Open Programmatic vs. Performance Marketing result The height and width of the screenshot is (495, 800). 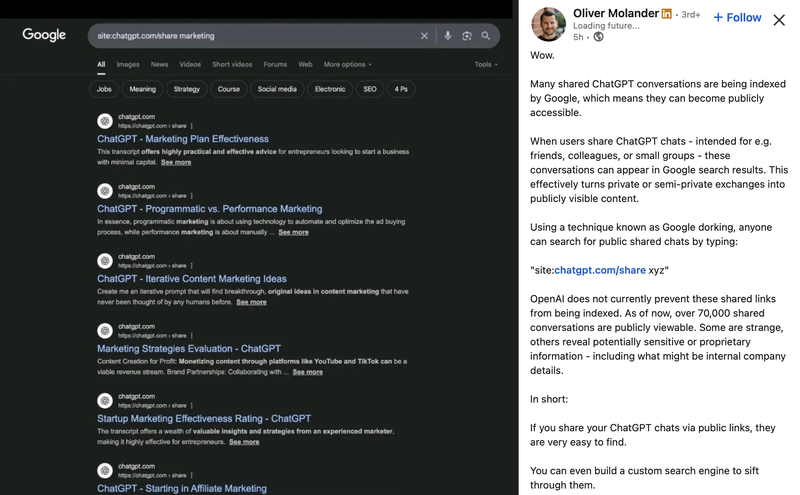click(x=210, y=209)
